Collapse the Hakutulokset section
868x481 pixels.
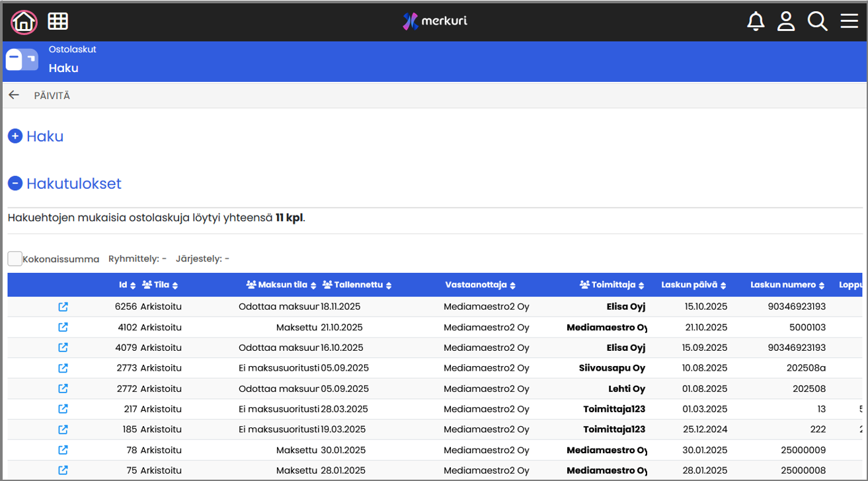(15, 184)
